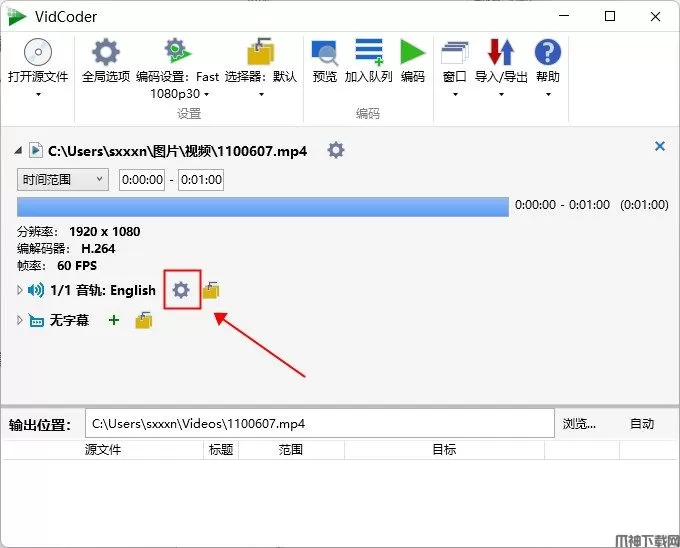This screenshot has height=548, width=680.
Task: Close the source with the blue X
Action: pyautogui.click(x=660, y=146)
